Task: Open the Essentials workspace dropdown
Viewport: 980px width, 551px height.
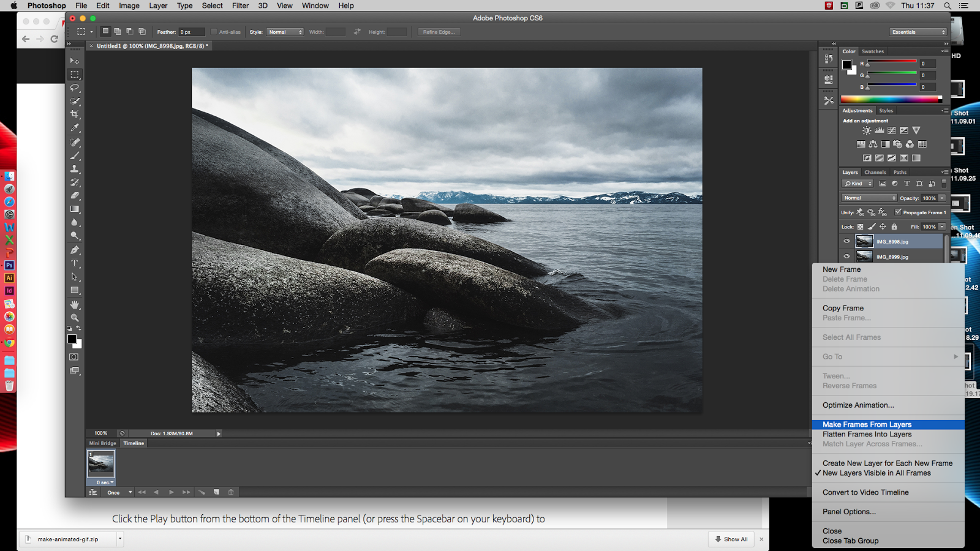Action: (x=918, y=32)
